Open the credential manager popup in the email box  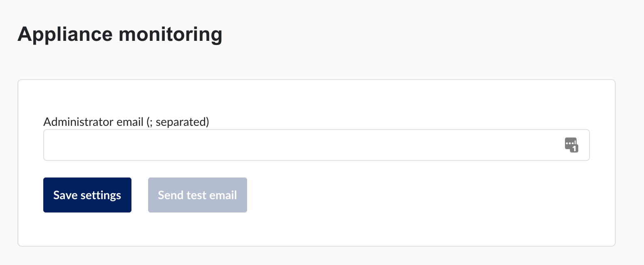pos(571,145)
